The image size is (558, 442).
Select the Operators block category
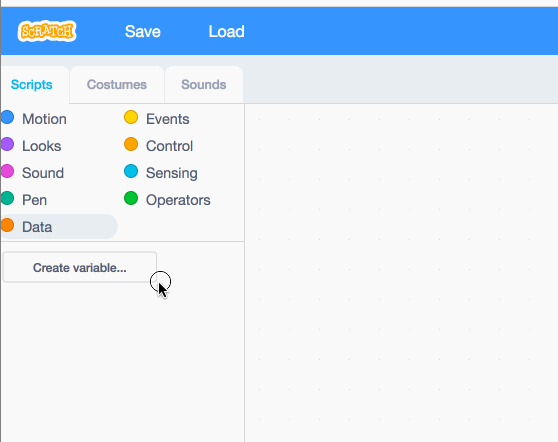pos(167,200)
